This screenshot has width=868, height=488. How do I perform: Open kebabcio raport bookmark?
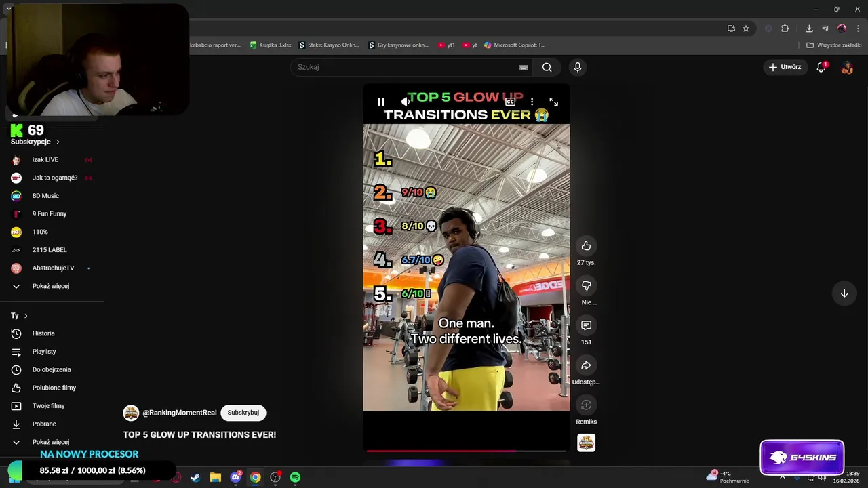coord(215,45)
